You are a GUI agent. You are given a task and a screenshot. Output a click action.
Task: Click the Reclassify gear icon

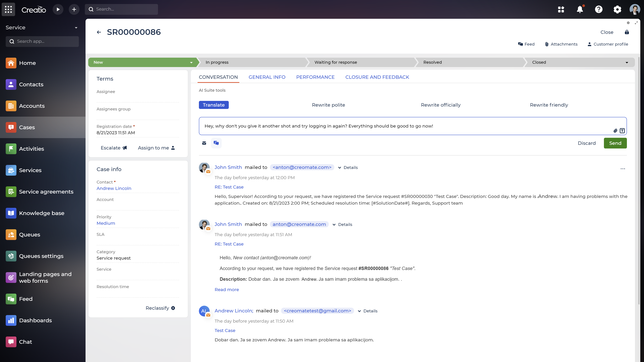point(173,308)
